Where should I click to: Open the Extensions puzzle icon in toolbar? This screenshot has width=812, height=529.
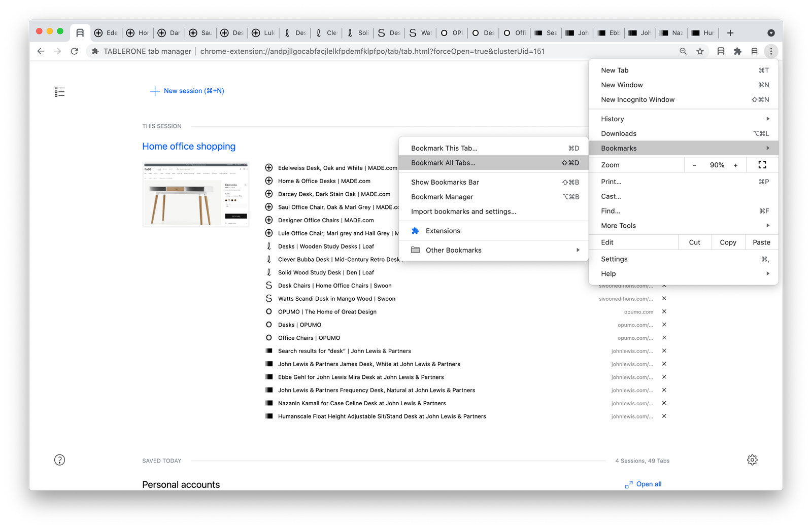pos(737,51)
